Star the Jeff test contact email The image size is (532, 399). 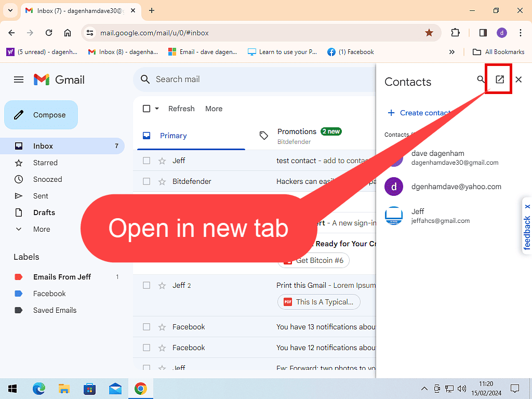162,161
